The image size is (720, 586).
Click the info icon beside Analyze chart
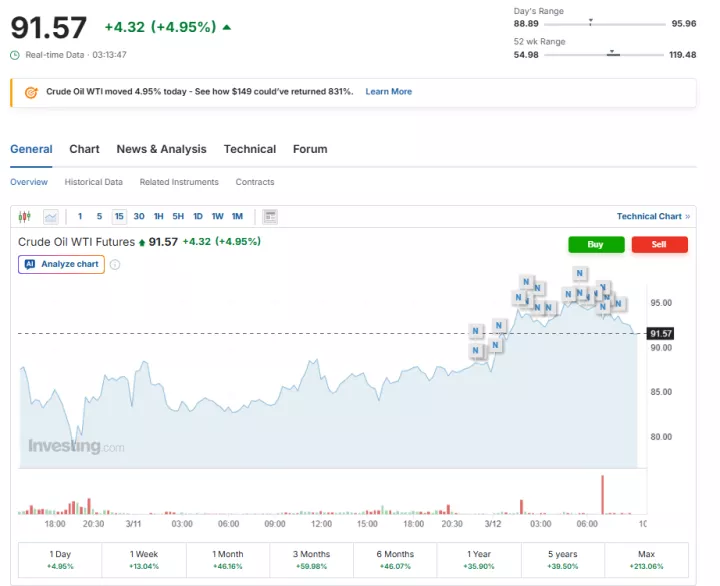tap(115, 264)
